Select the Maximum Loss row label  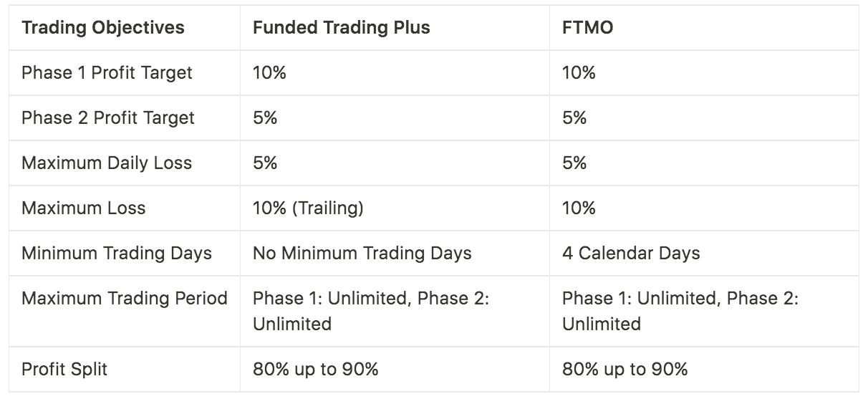(x=84, y=208)
